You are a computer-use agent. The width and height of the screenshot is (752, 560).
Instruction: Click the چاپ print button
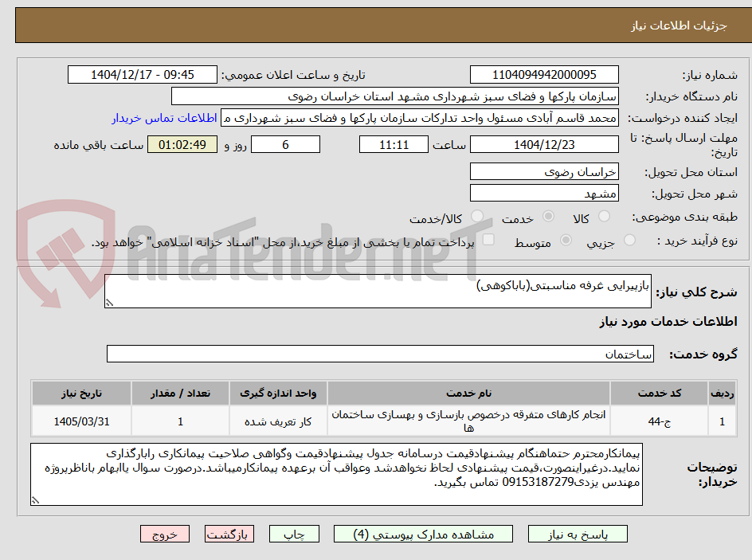(294, 534)
